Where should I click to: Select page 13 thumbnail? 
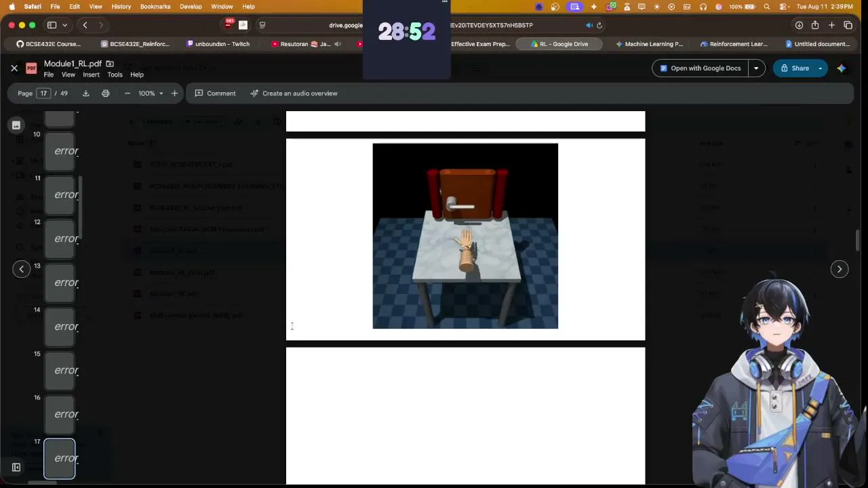[x=60, y=283]
